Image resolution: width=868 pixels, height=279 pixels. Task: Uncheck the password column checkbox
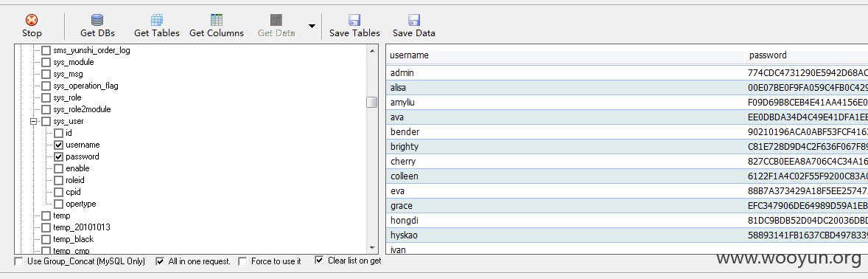click(58, 156)
